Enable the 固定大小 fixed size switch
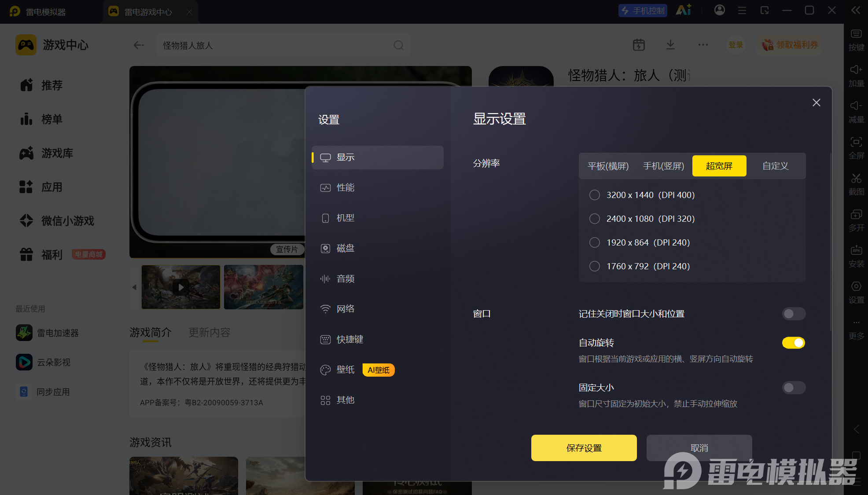Image resolution: width=868 pixels, height=495 pixels. coord(794,388)
